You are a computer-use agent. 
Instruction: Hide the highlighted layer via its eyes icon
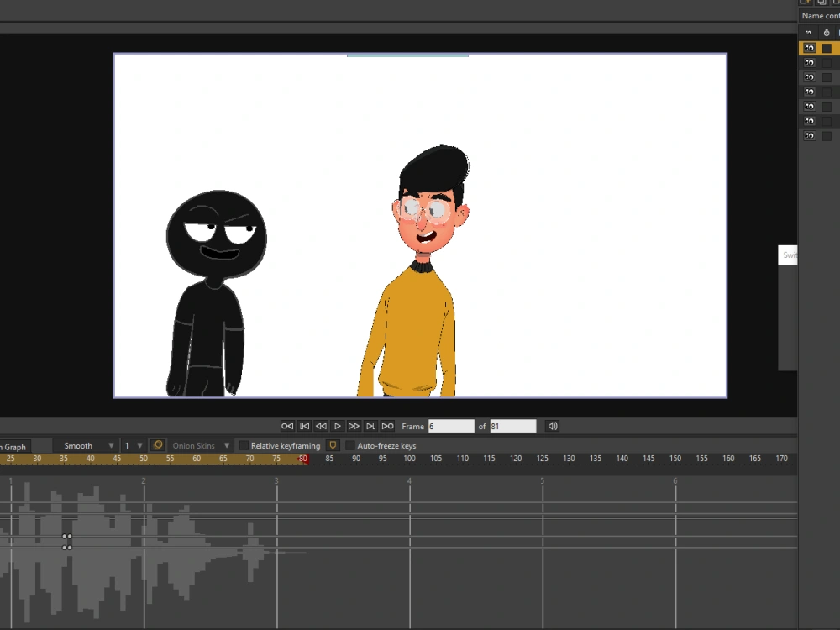point(809,48)
